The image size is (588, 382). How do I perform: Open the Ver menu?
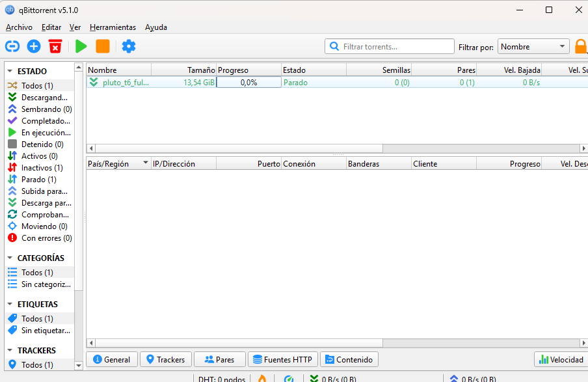coord(75,27)
